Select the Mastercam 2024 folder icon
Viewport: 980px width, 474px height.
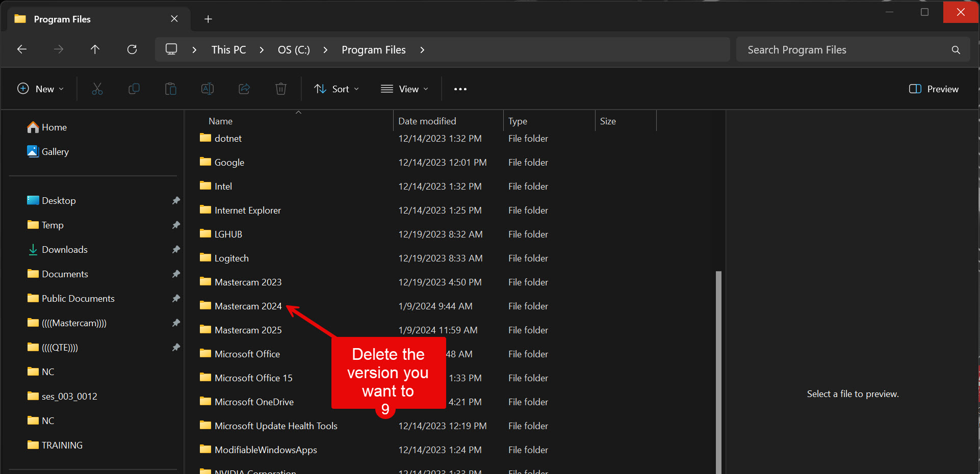tap(205, 306)
